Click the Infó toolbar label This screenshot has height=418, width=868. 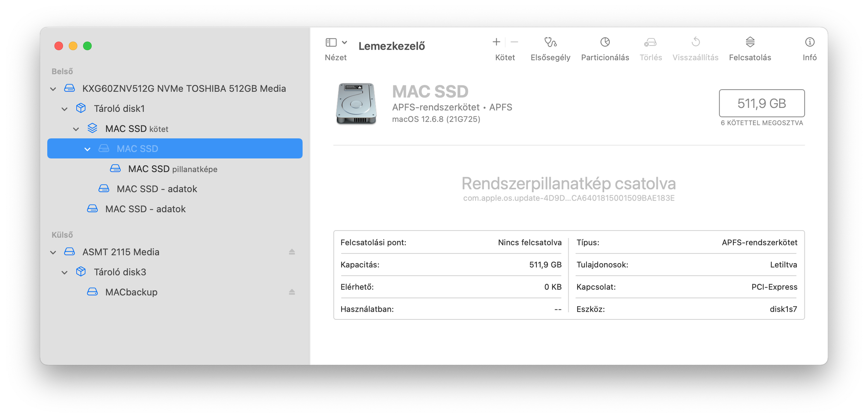click(x=810, y=57)
